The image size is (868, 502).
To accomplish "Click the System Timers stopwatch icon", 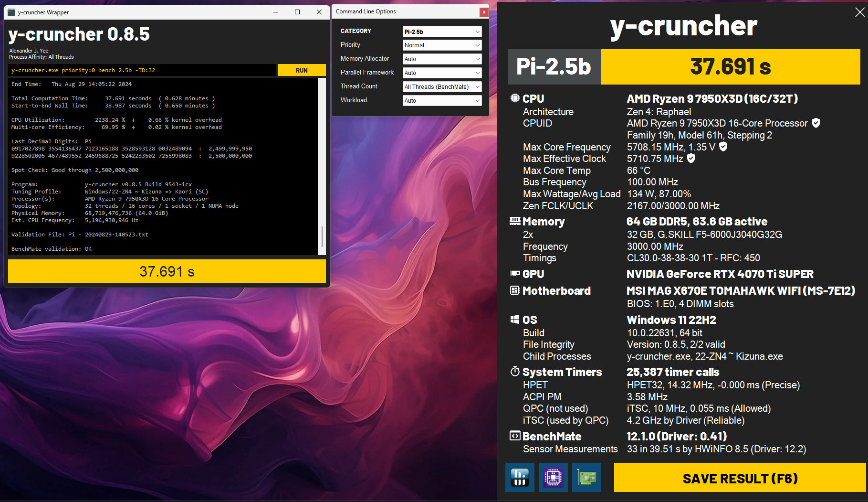I will click(515, 372).
